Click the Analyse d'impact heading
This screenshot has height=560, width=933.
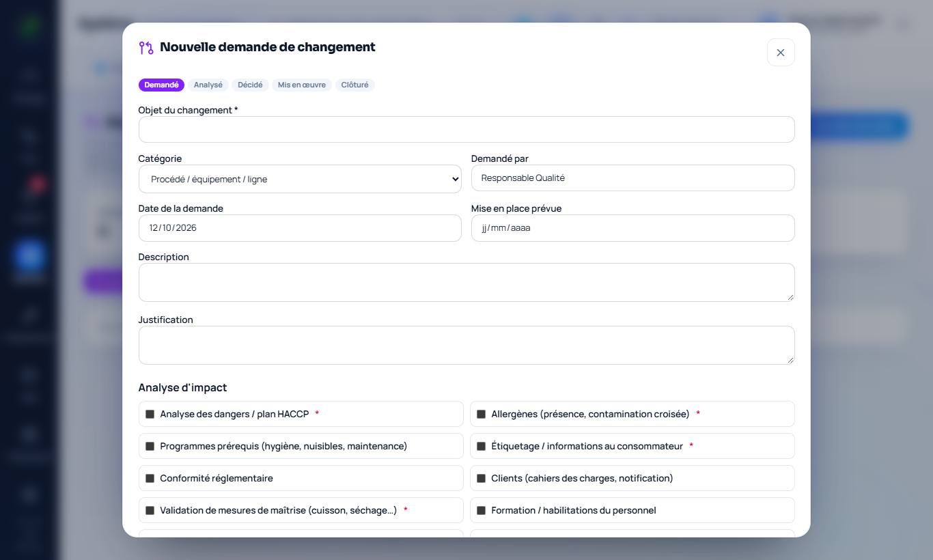pos(182,388)
